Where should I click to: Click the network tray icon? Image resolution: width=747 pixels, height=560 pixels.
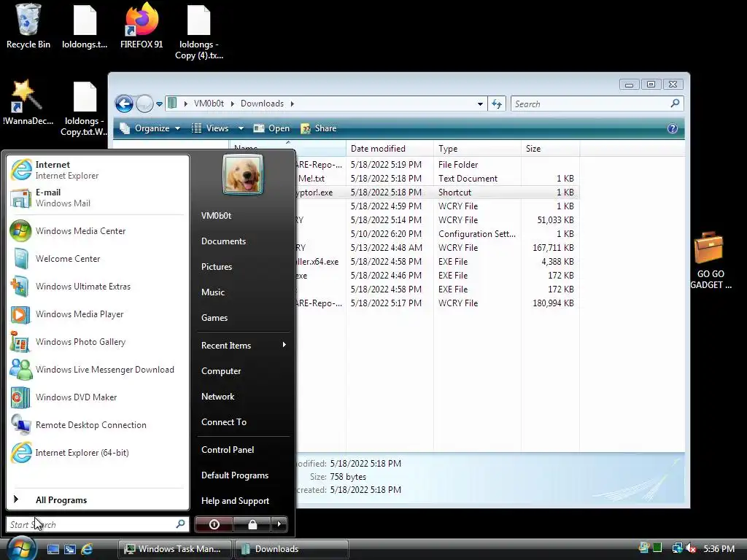point(676,548)
